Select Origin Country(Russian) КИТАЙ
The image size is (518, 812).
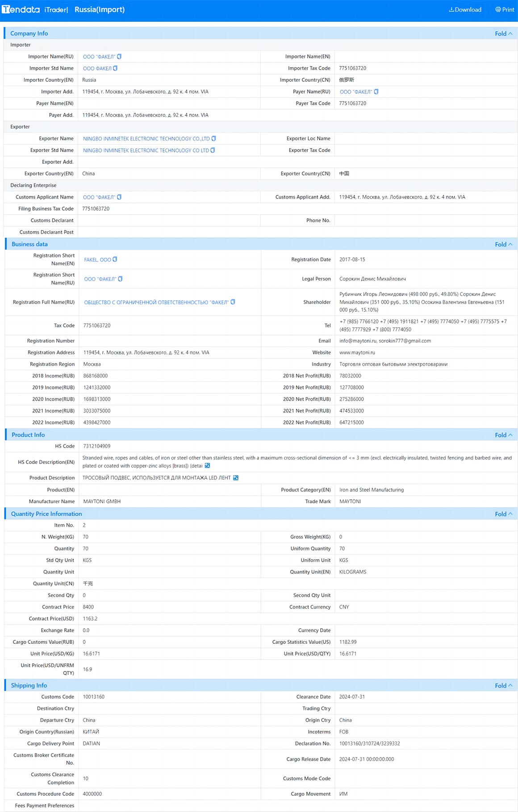pos(91,732)
